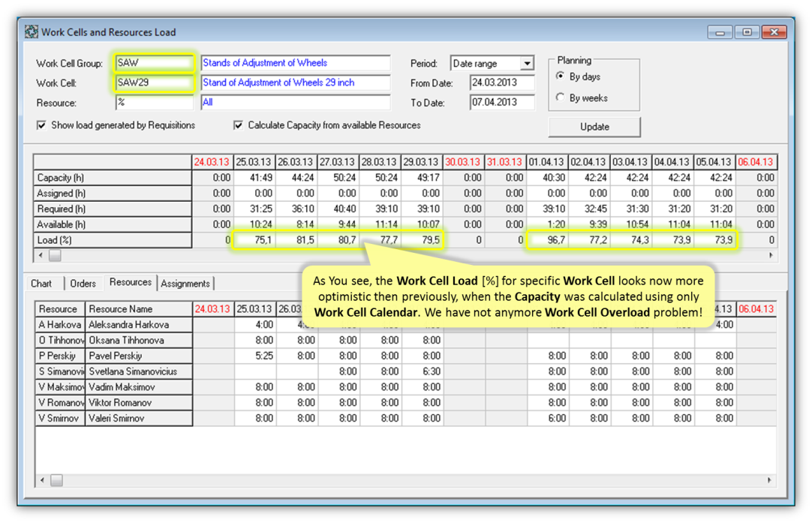The image size is (812, 523).
Task: Click the 05.04.13 load value 73,9
Action: pyautogui.click(x=714, y=240)
